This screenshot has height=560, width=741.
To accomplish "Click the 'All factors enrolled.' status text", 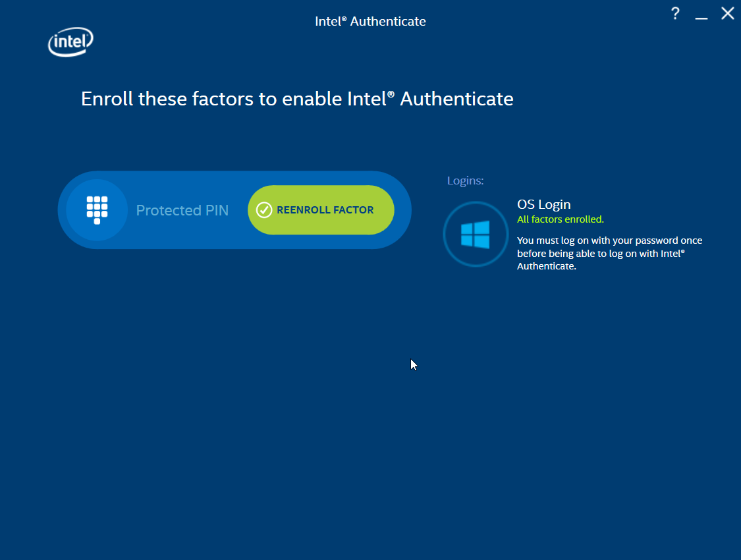I will coord(561,219).
